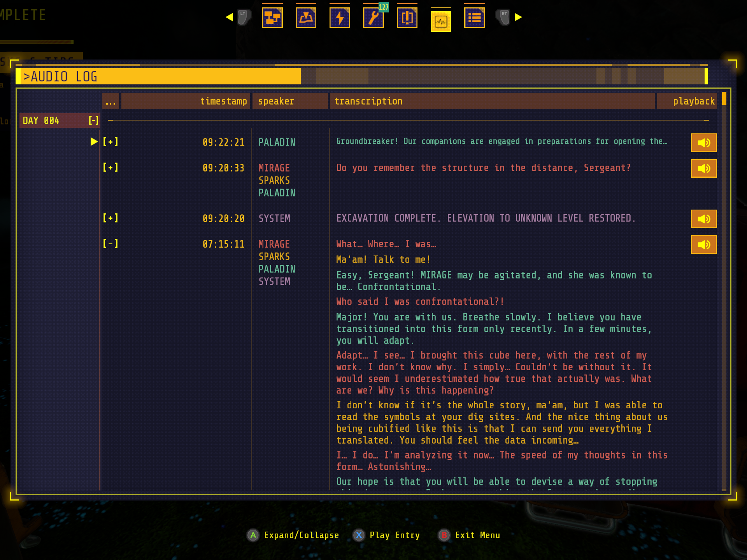747x560 pixels.
Task: Play the SYSTEM excavation complete audio
Action: [703, 219]
